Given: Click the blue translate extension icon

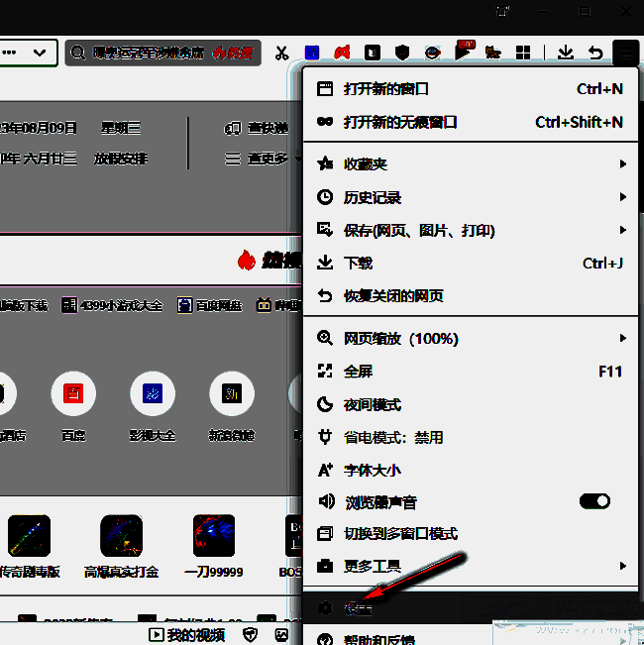Looking at the screenshot, I should click(312, 53).
